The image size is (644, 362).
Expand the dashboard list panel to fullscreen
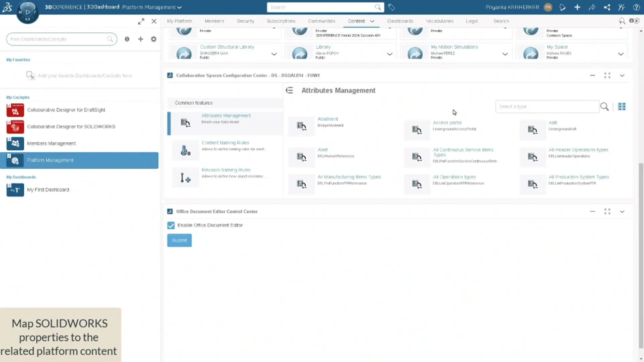(x=141, y=21)
